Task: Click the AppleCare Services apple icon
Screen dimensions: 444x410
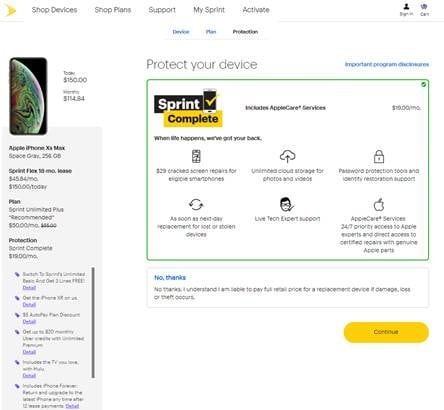Action: pyautogui.click(x=379, y=204)
